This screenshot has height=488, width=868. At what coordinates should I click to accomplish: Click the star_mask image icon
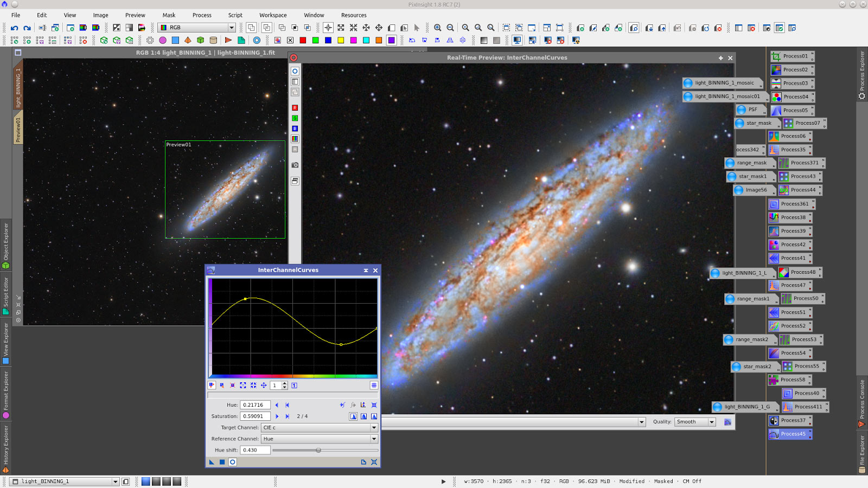click(754, 123)
